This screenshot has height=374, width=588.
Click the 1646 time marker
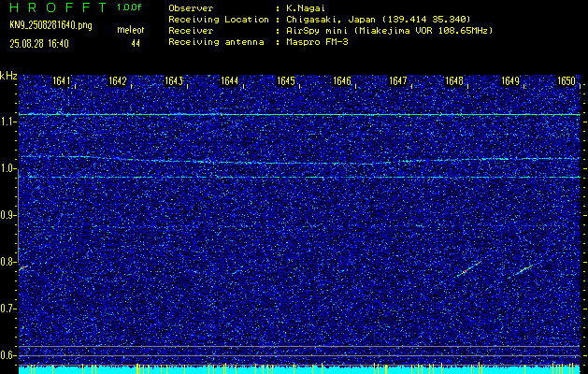[x=342, y=81]
